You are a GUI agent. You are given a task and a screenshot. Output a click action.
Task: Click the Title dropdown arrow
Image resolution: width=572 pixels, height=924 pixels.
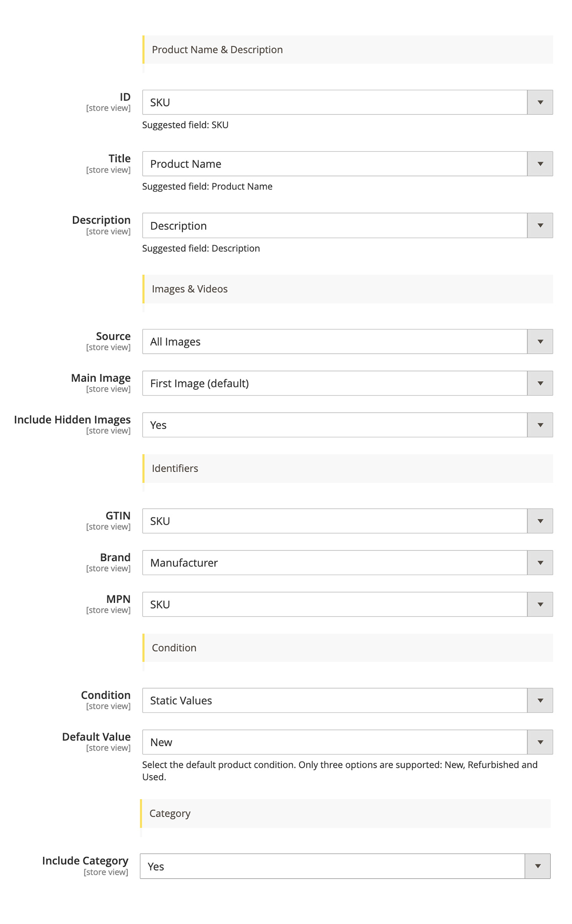540,164
